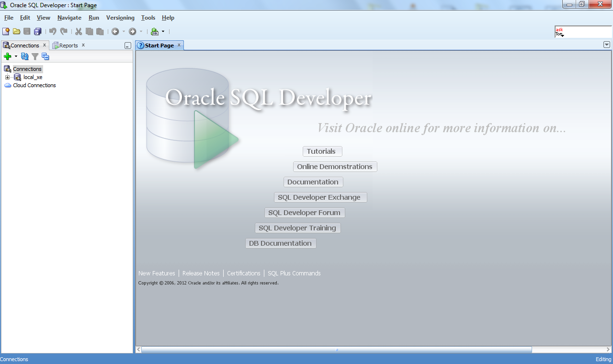
Task: Open DB Documentation
Action: tap(281, 243)
